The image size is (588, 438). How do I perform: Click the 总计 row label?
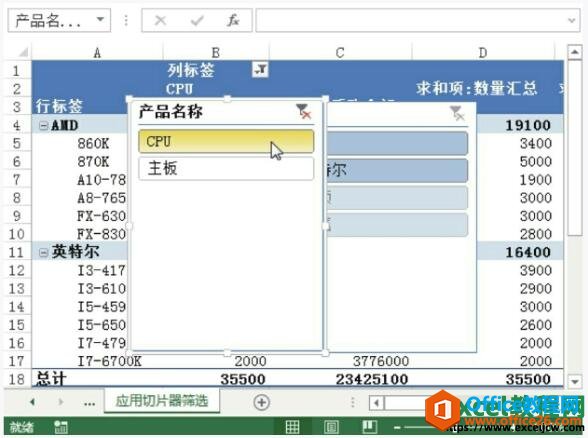tap(51, 379)
